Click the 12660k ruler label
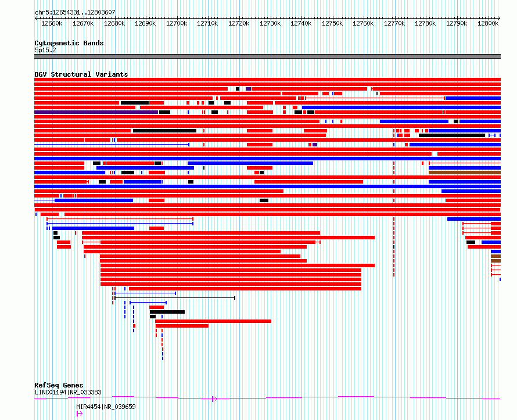The height and width of the screenshot is (420, 517). point(52,23)
